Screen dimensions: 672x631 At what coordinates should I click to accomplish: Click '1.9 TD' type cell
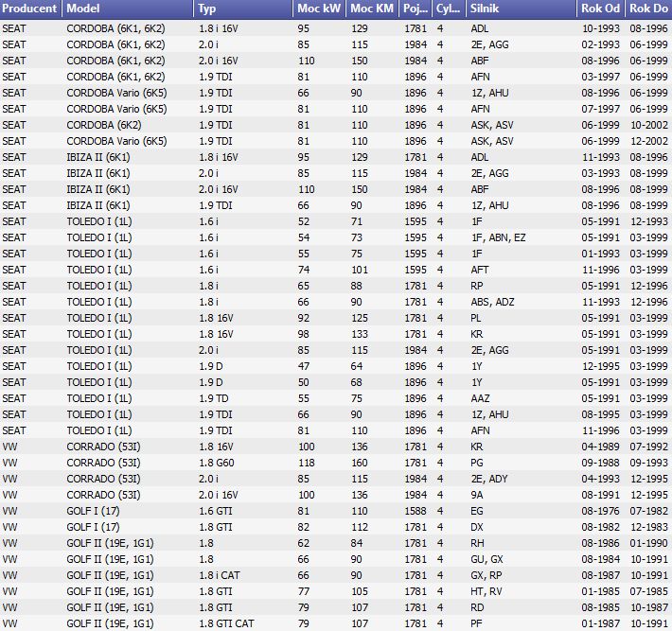(213, 398)
